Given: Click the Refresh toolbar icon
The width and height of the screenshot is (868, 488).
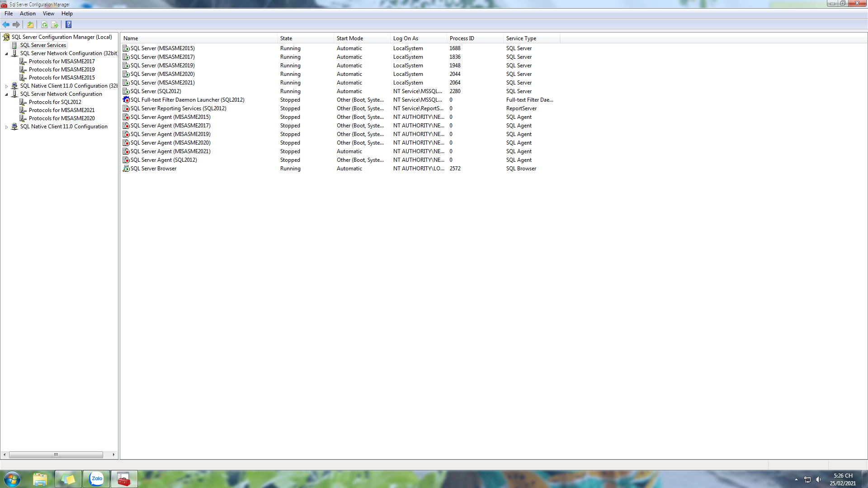Looking at the screenshot, I should [44, 24].
